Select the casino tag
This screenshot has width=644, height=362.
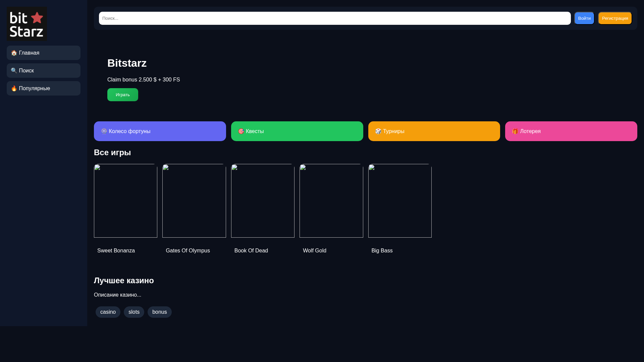108,312
